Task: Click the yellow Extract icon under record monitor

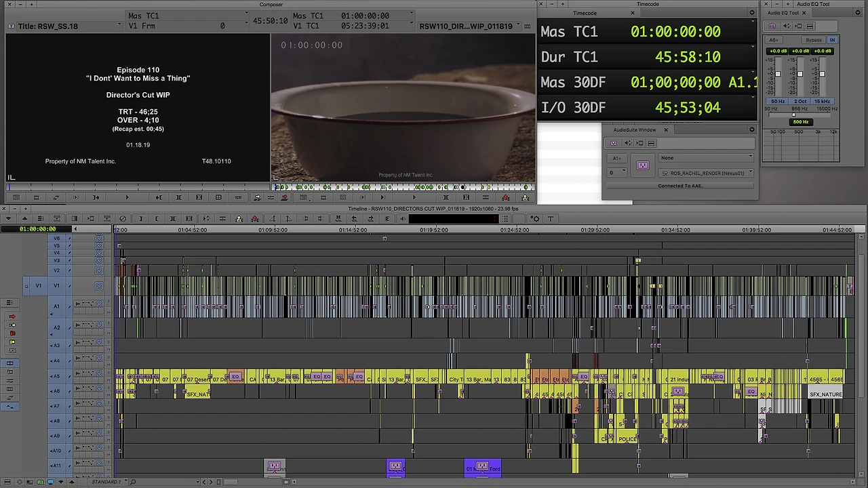Action: click(525, 197)
